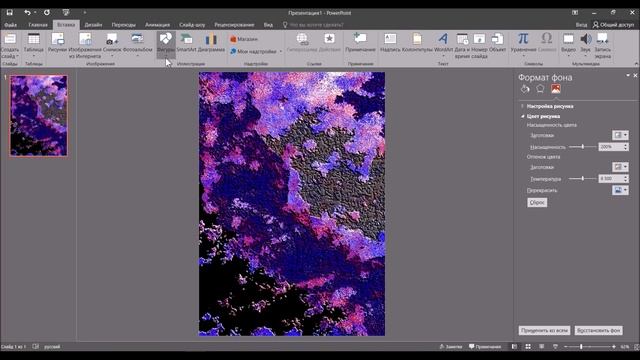Screen dimensions: 640x360
Task: Open the Picture tab in Формат фона
Action: (x=556, y=89)
